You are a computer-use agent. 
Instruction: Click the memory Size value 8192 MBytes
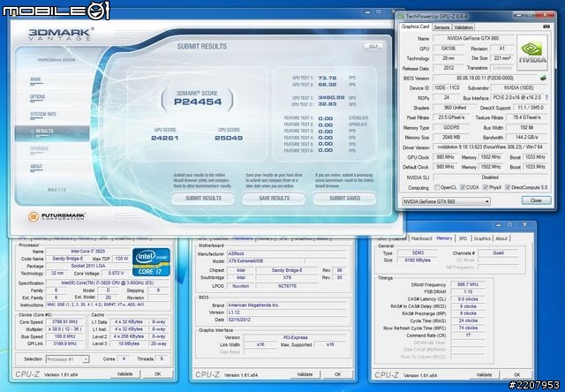pyautogui.click(x=417, y=260)
